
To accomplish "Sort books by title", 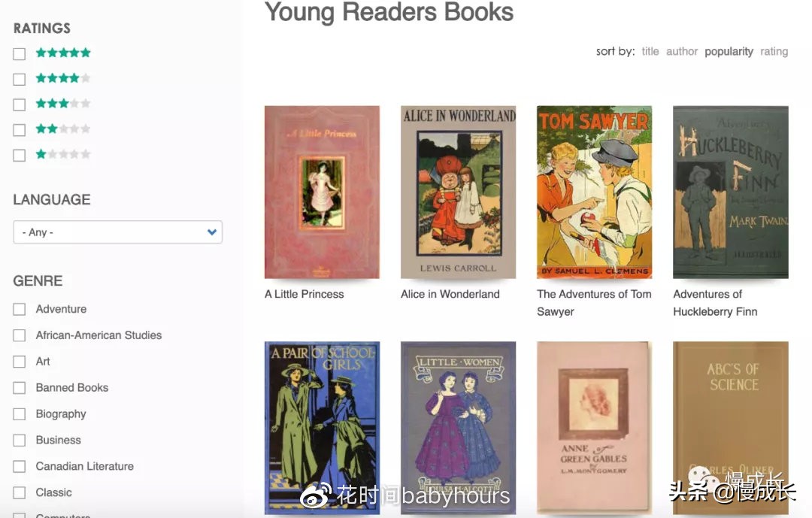I will [x=650, y=51].
